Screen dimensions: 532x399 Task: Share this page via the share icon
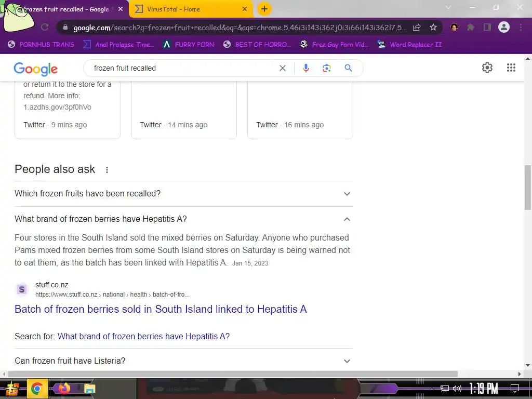coord(417,28)
